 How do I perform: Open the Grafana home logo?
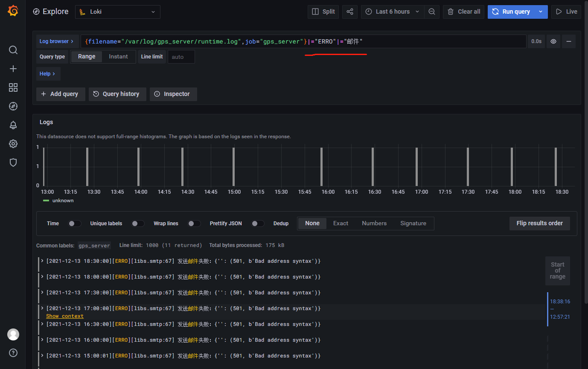tap(13, 11)
